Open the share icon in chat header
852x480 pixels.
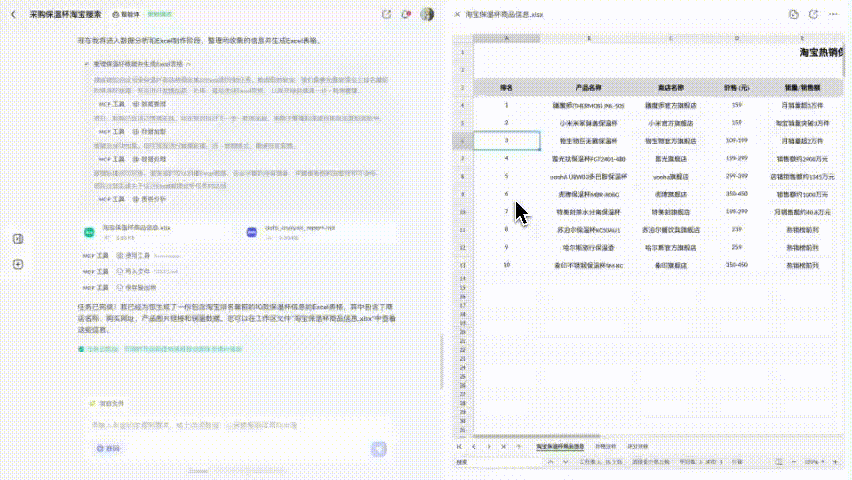point(386,14)
